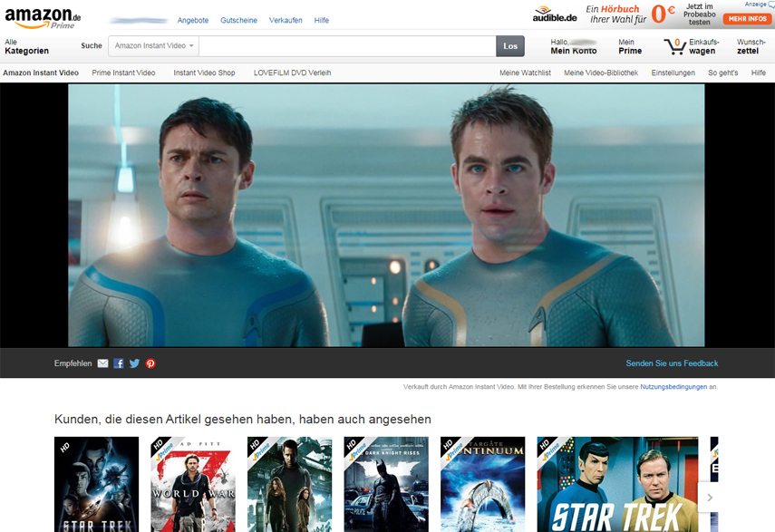Viewport: 775px width, 532px height.
Task: Advance carousel with right chevron arrow
Action: click(x=710, y=498)
